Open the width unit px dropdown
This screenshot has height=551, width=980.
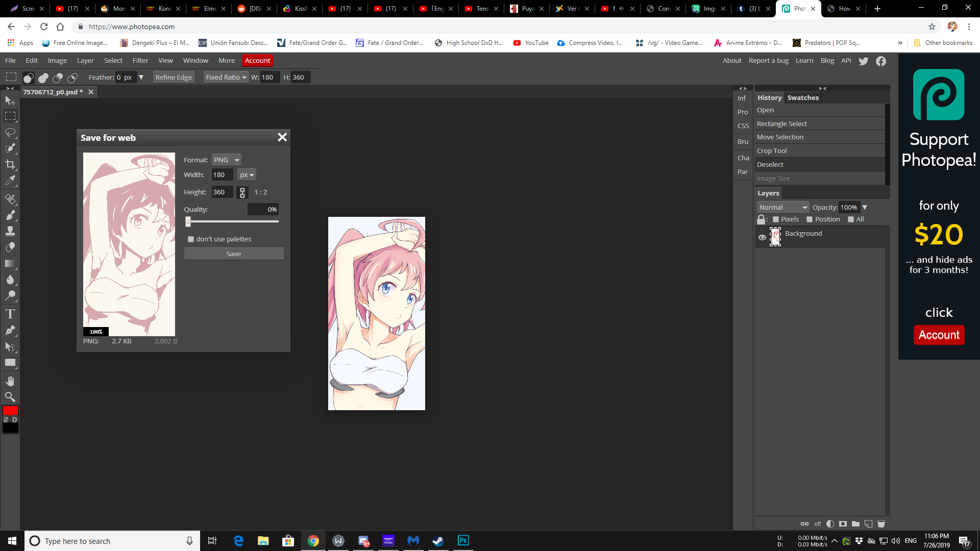[x=247, y=174]
